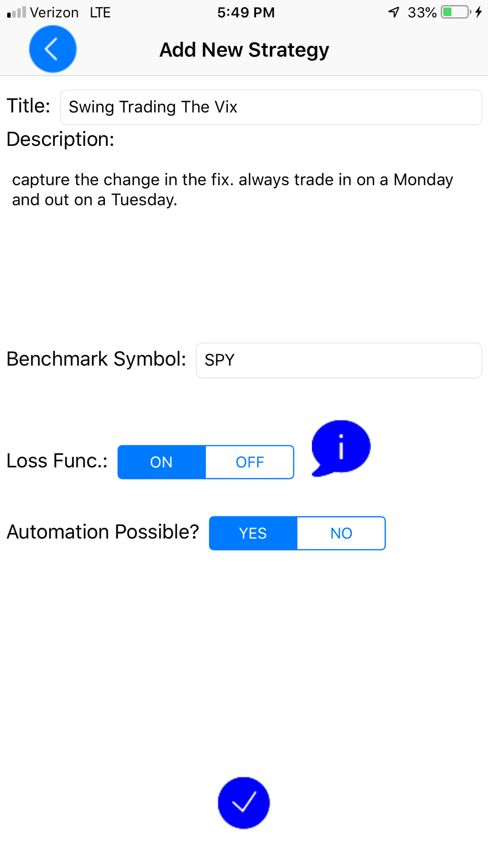Tap the 5:49 PM clock
The width and height of the screenshot is (488, 868).
[246, 12]
